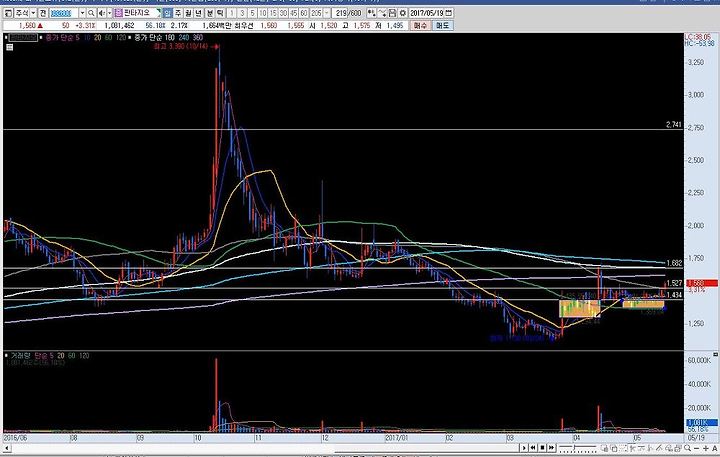The width and height of the screenshot is (720, 457).
Task: Click the leftmost toolbar window icon
Action: click(7, 13)
